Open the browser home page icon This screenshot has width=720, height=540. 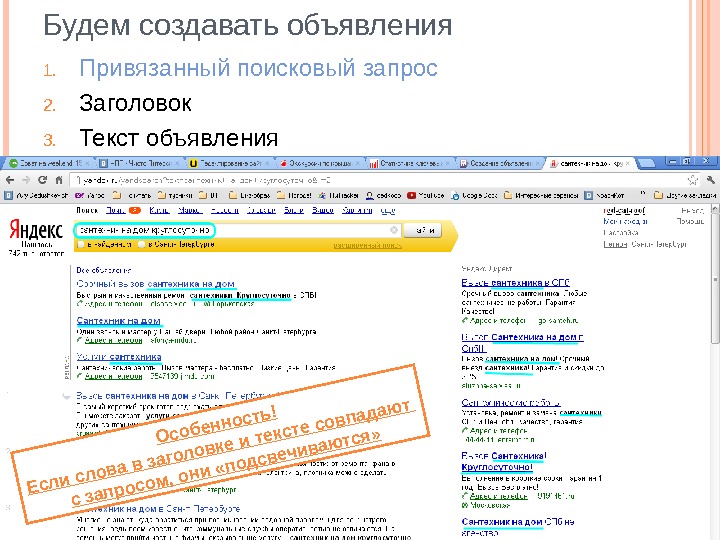pyautogui.click(x=59, y=180)
